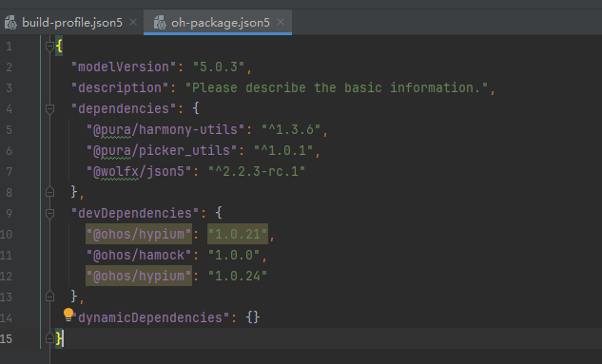Click line number 2 in the gutter

click(9, 67)
